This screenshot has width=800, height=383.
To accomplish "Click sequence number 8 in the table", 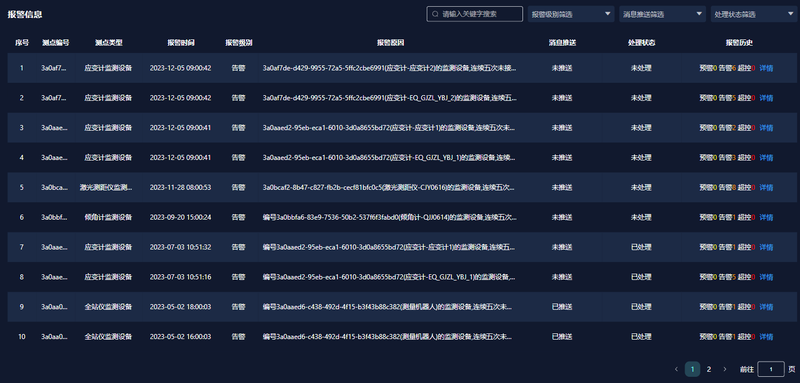I will tap(21, 277).
